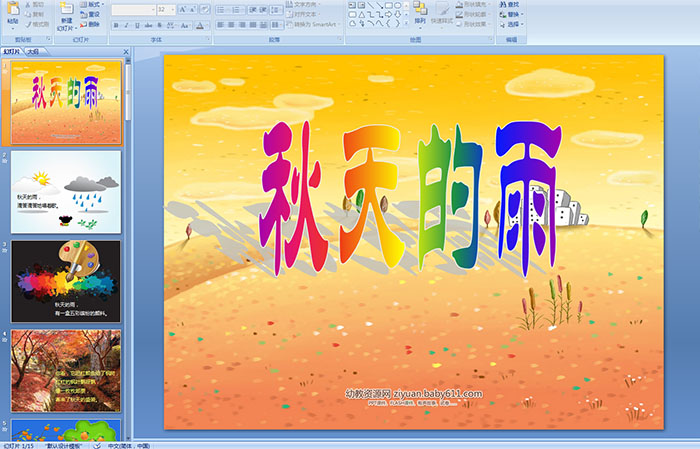Screen dimensions: 700x449
Task: Click Delete (删除) slide icon
Action: point(83,24)
